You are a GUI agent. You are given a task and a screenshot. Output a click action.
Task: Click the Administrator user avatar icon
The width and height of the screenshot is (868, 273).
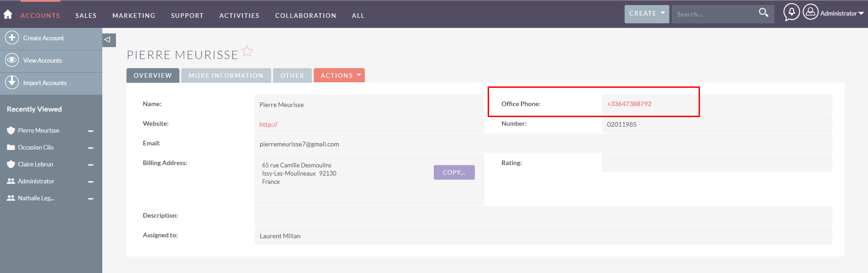point(810,12)
